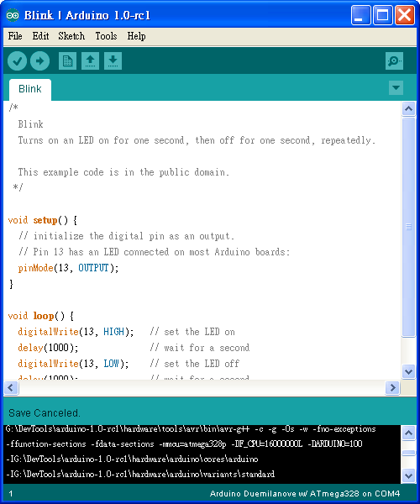Click the '// set the LED off' comment
The width and height of the screenshot is (420, 504).
pos(194,364)
